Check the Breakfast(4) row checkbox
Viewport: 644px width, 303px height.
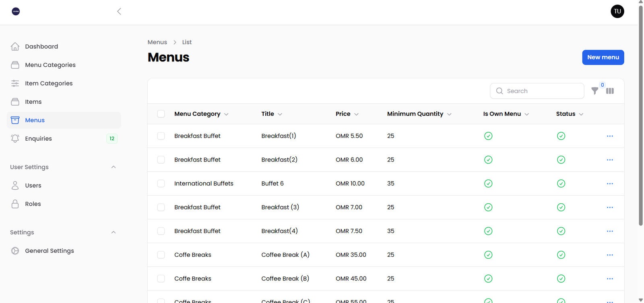click(x=161, y=231)
